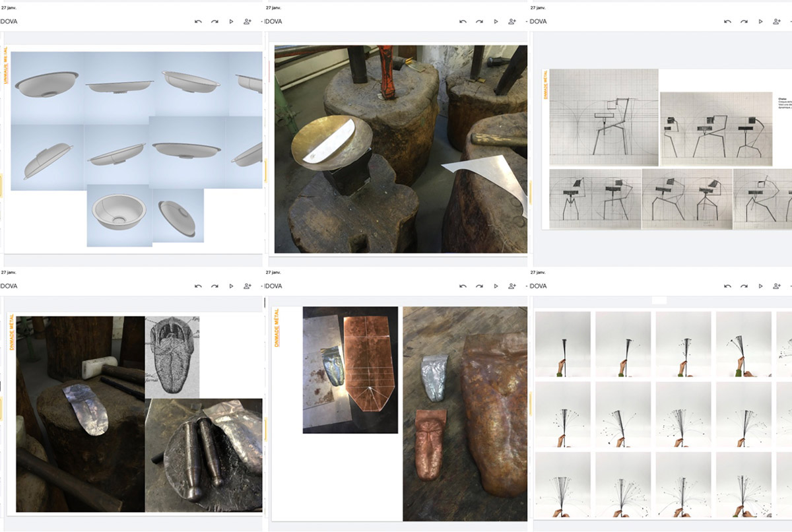
Task: Click the Chaise text block on chair slide
Action: (785, 102)
